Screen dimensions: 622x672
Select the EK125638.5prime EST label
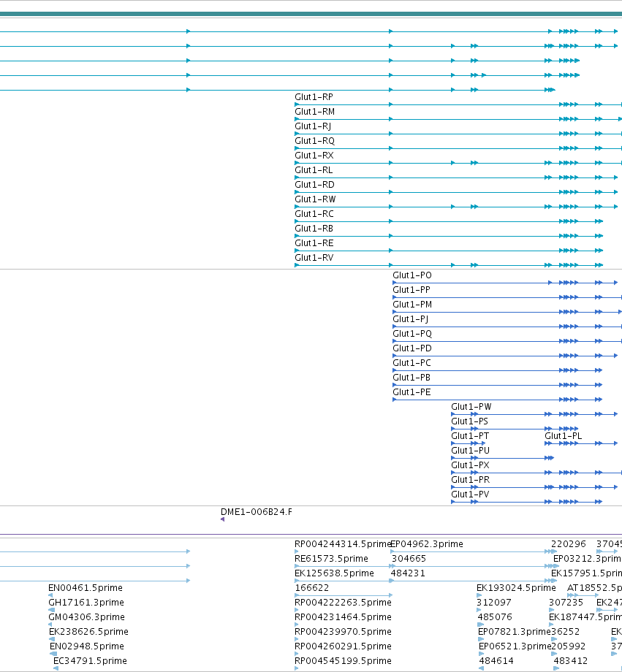pyautogui.click(x=334, y=573)
